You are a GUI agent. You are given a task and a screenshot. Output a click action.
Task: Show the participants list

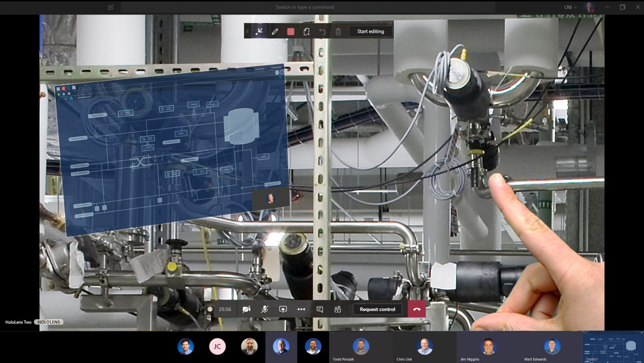click(338, 309)
